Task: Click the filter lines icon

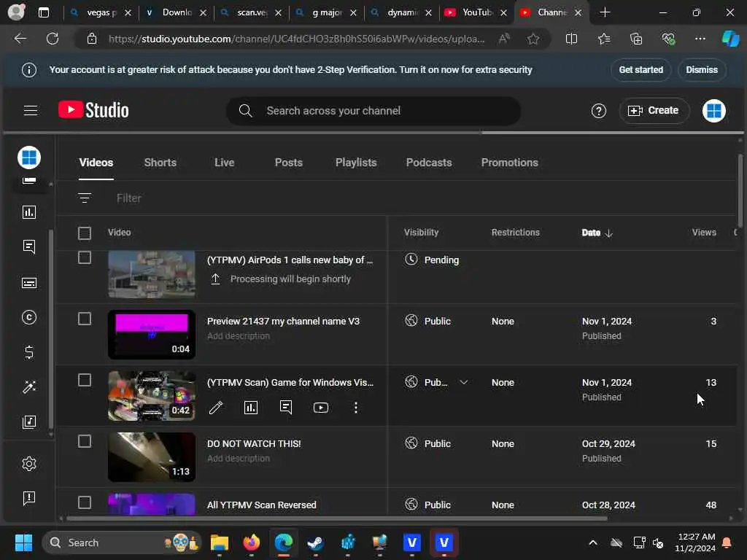Action: pyautogui.click(x=85, y=198)
